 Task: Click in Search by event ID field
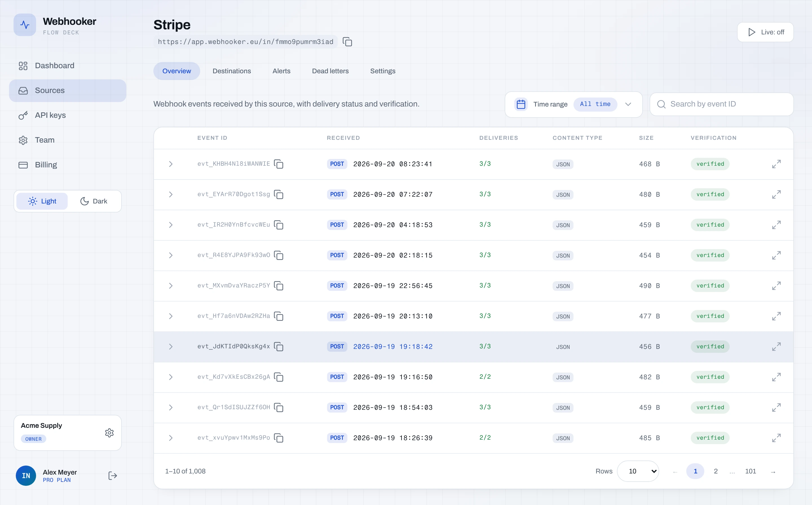click(721, 104)
